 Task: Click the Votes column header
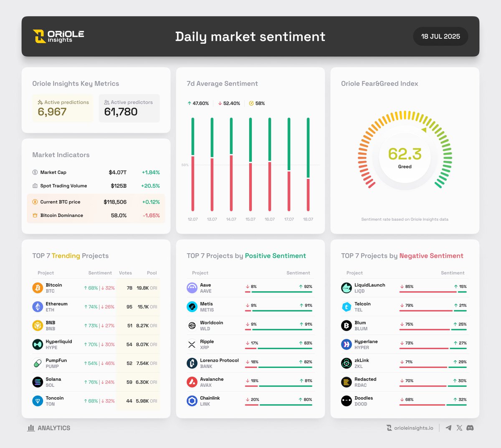point(125,273)
